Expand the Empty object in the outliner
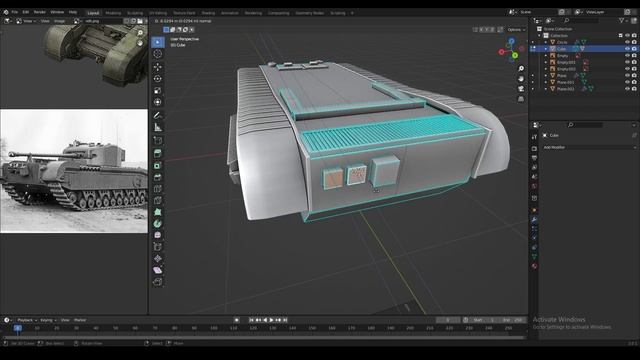 [x=546, y=56]
